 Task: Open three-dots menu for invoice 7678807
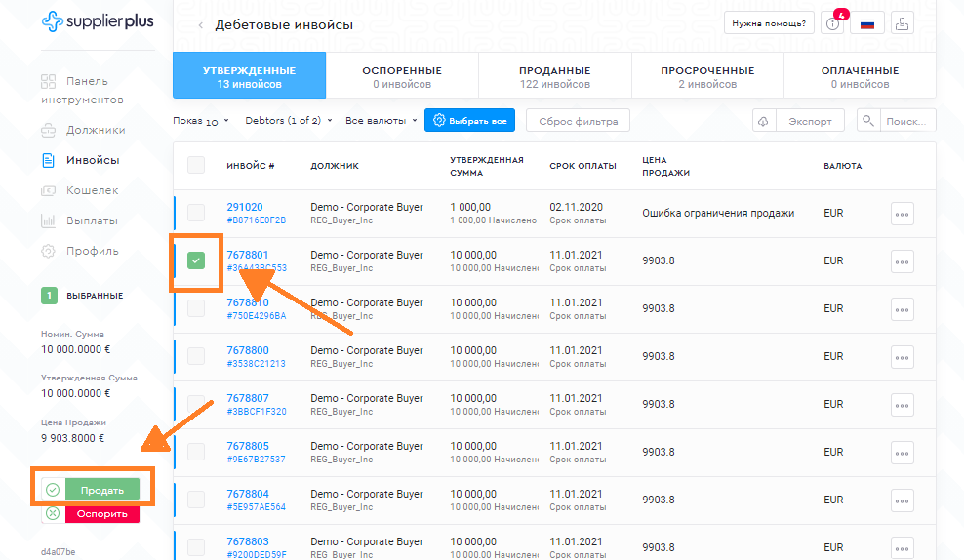902,405
